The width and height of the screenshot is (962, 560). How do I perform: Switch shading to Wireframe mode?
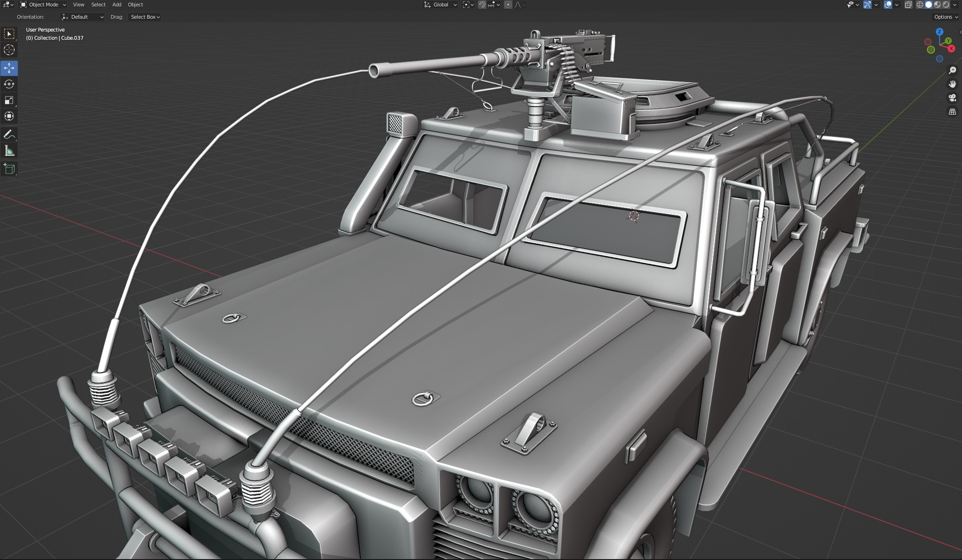click(919, 5)
